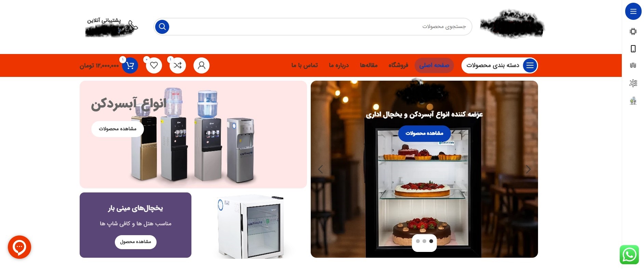Click مشاهده محصول on mini bar banner
The height and width of the screenshot is (269, 644).
point(136,242)
